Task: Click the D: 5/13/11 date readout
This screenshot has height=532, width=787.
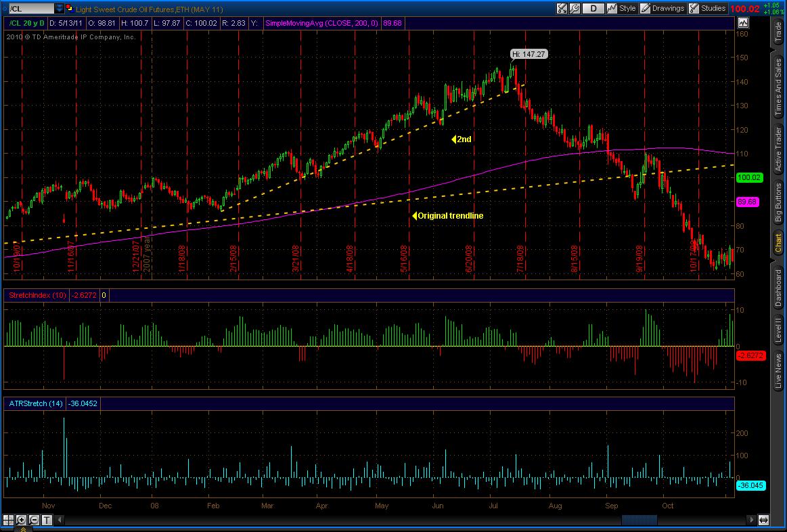Action: pyautogui.click(x=67, y=23)
